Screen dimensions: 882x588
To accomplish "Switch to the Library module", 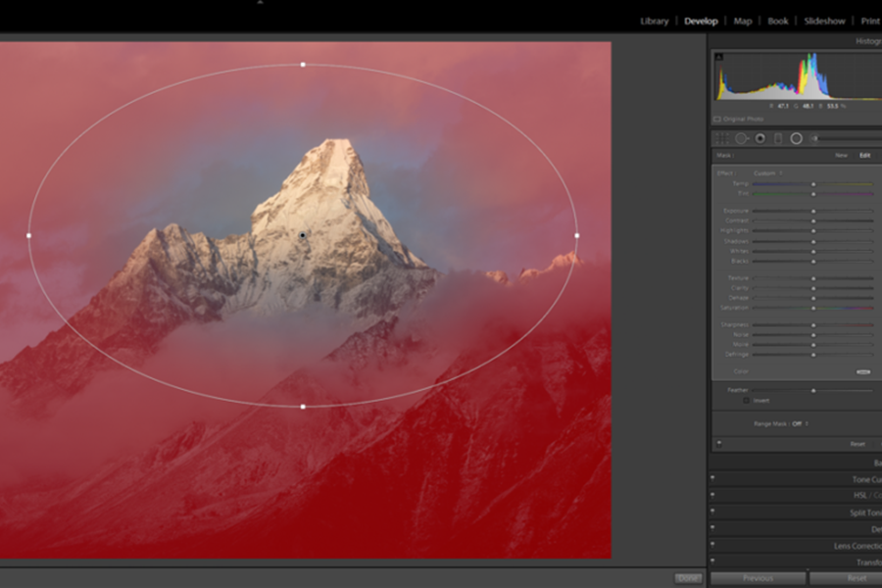I will (654, 21).
